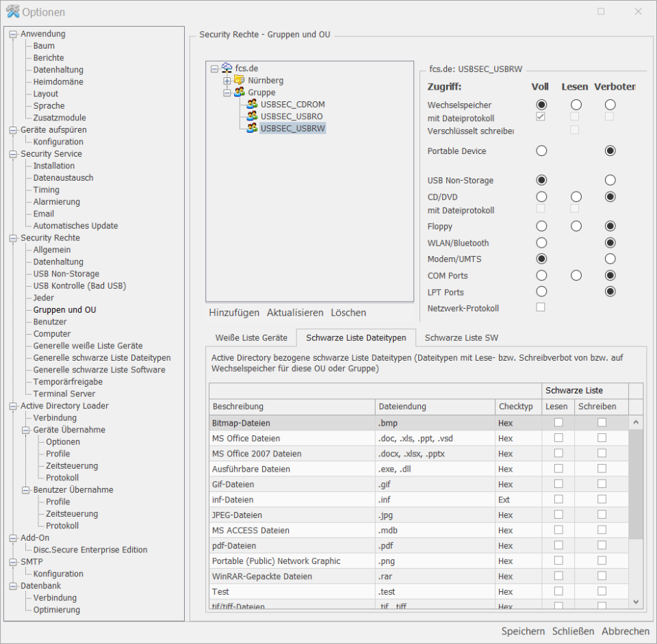Select Verboten for USB Non-Storage
The image size is (657, 644).
click(x=610, y=180)
